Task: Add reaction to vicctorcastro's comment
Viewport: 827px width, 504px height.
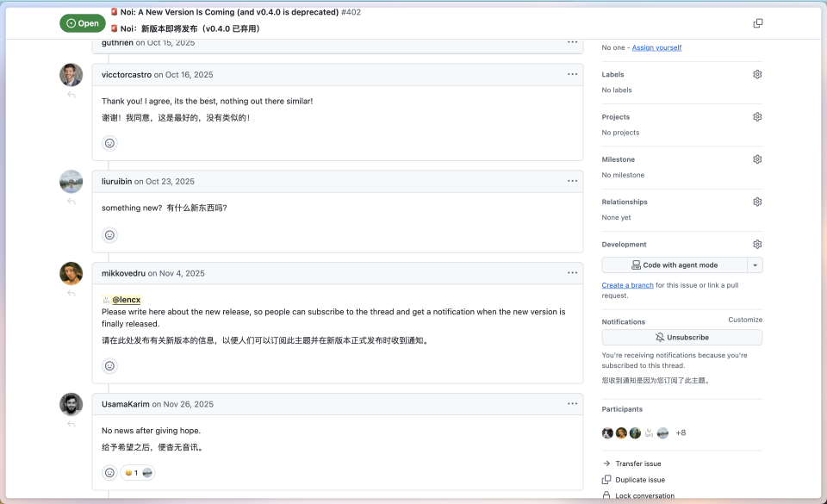Action: point(109,143)
